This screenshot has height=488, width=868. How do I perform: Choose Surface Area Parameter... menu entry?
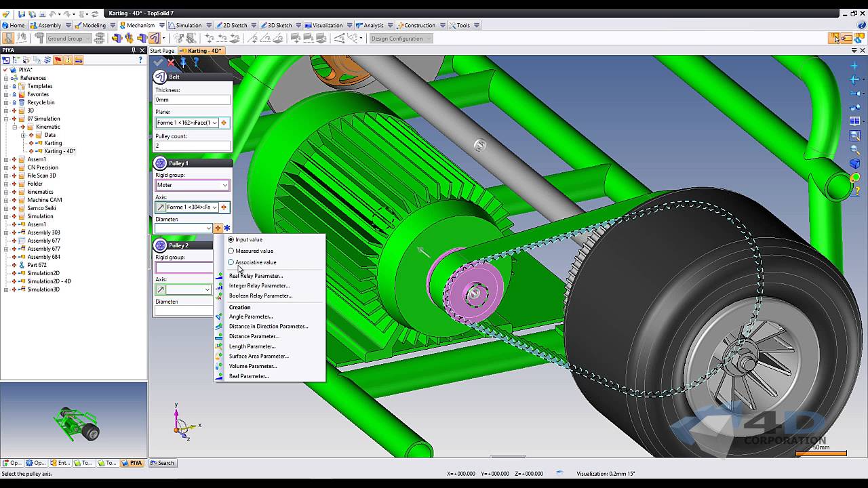tap(258, 356)
